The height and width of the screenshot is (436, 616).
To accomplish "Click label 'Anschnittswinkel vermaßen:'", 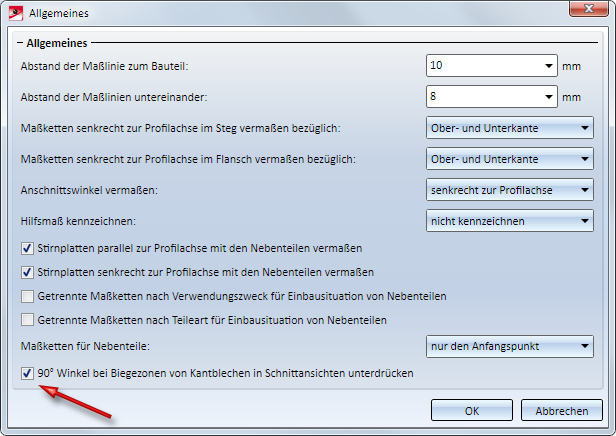I will tap(89, 190).
